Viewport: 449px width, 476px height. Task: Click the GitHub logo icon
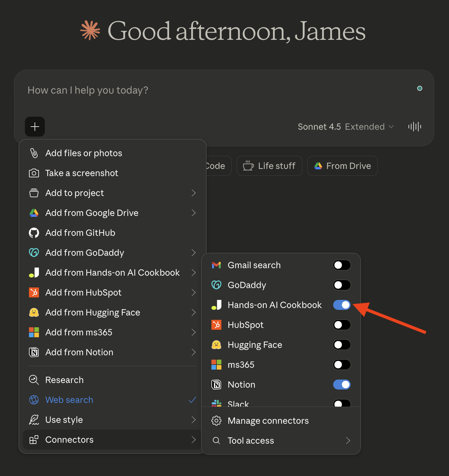pyautogui.click(x=34, y=233)
